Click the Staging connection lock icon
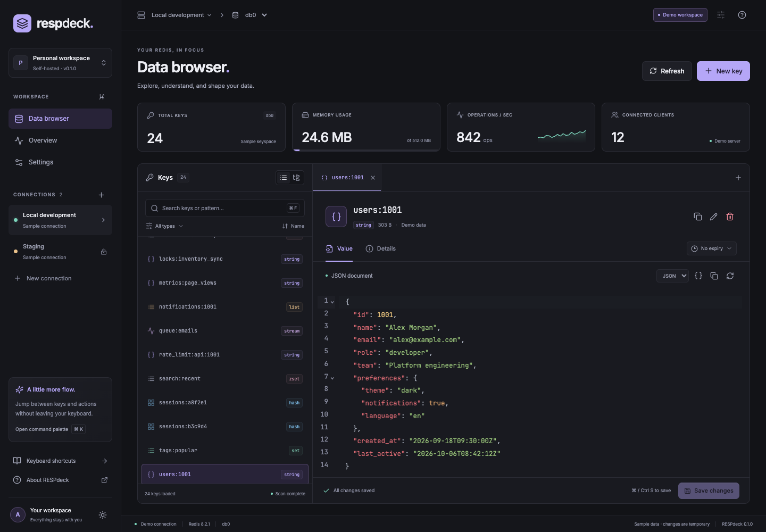766x532 pixels. pyautogui.click(x=104, y=252)
